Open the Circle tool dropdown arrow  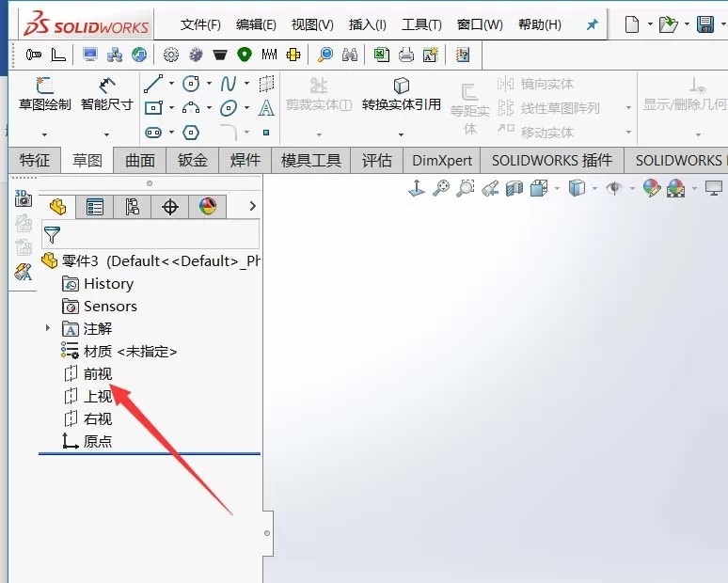[x=209, y=84]
